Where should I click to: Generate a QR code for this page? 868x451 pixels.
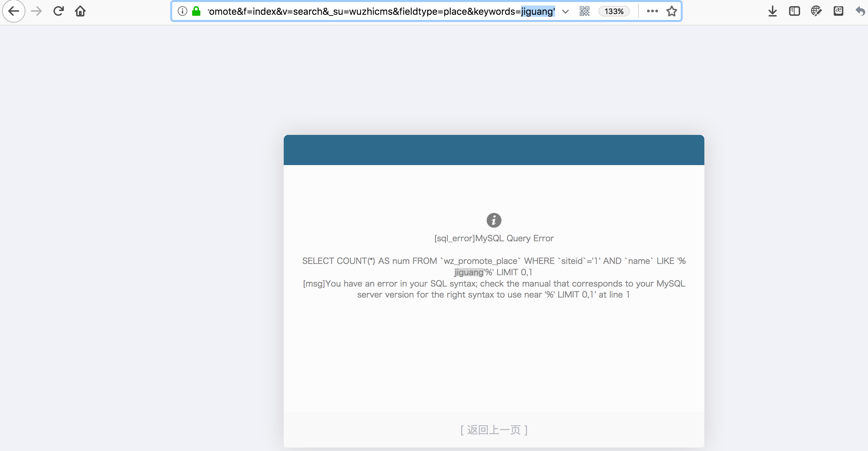pos(584,11)
